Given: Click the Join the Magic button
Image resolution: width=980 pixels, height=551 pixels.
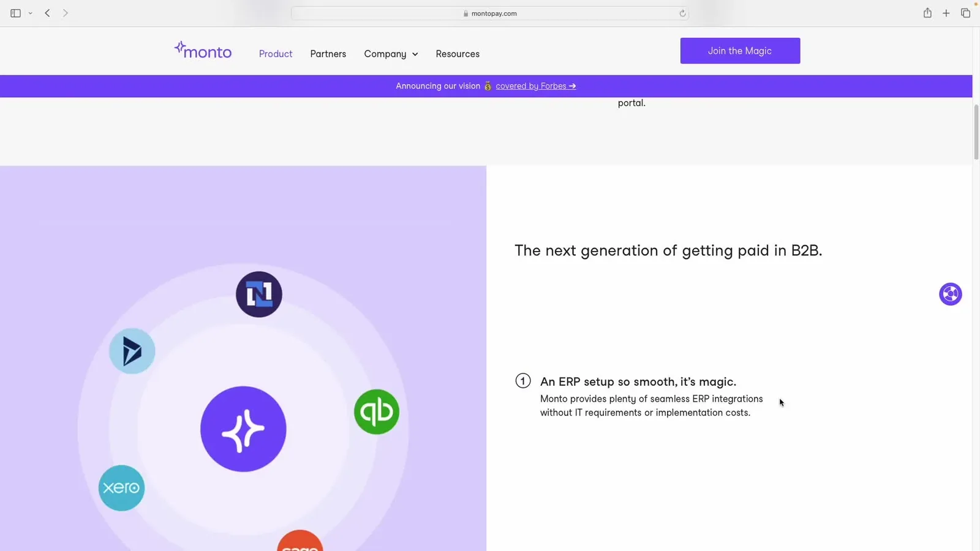Looking at the screenshot, I should pos(740,51).
